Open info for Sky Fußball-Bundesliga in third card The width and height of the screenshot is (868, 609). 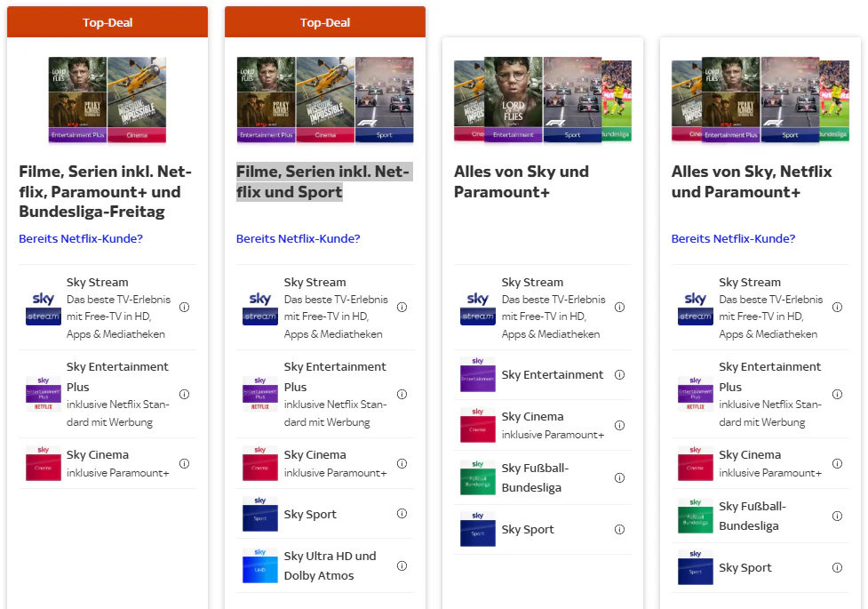(619, 477)
